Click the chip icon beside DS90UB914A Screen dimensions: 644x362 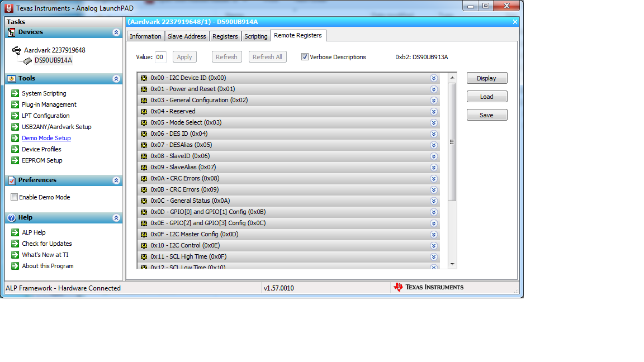coord(27,61)
